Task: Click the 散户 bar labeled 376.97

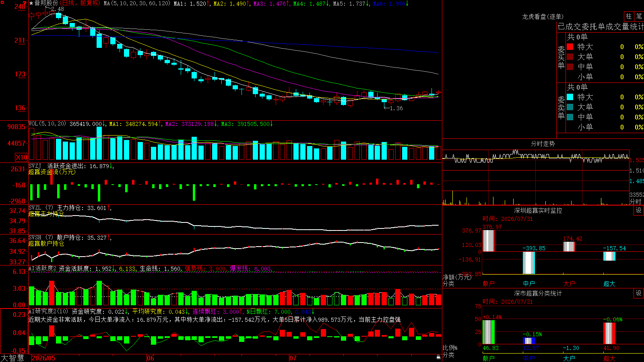Action: 489,241
